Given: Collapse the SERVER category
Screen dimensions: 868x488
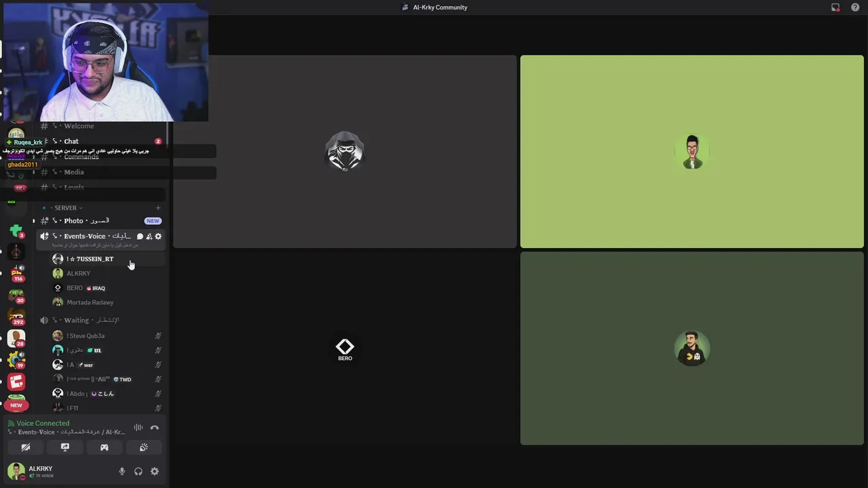Looking at the screenshot, I should click(66, 208).
